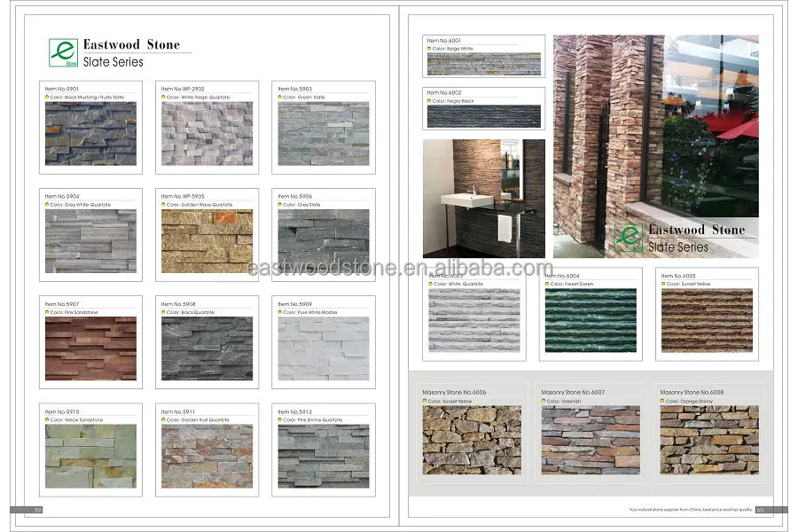Select the Item No.5909 white marble image

[x=324, y=348]
